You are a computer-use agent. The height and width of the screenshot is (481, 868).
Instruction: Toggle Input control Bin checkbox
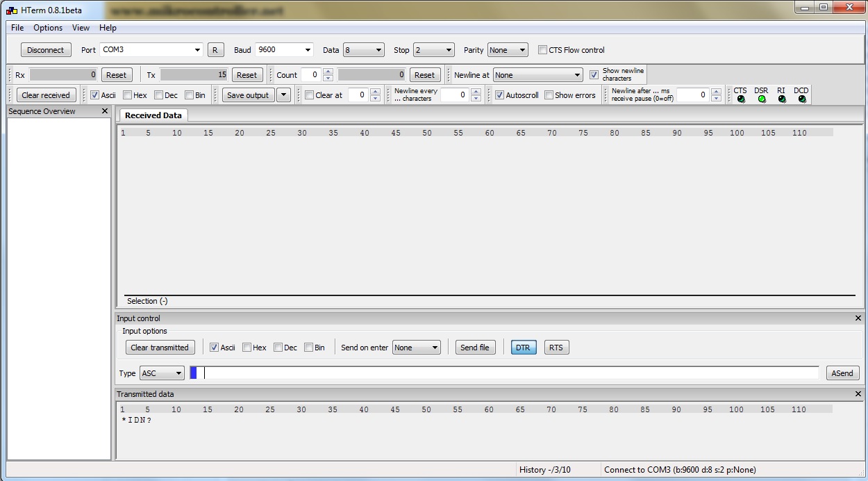(308, 348)
